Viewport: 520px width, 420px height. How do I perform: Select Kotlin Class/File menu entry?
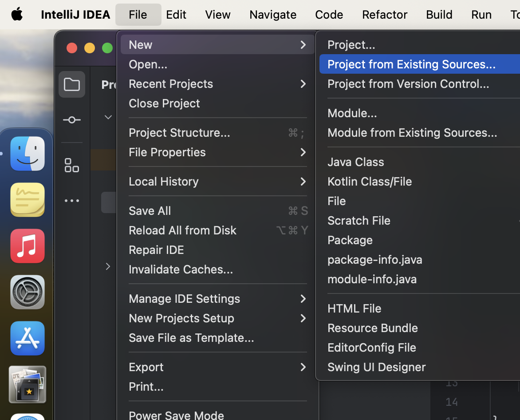pos(370,181)
